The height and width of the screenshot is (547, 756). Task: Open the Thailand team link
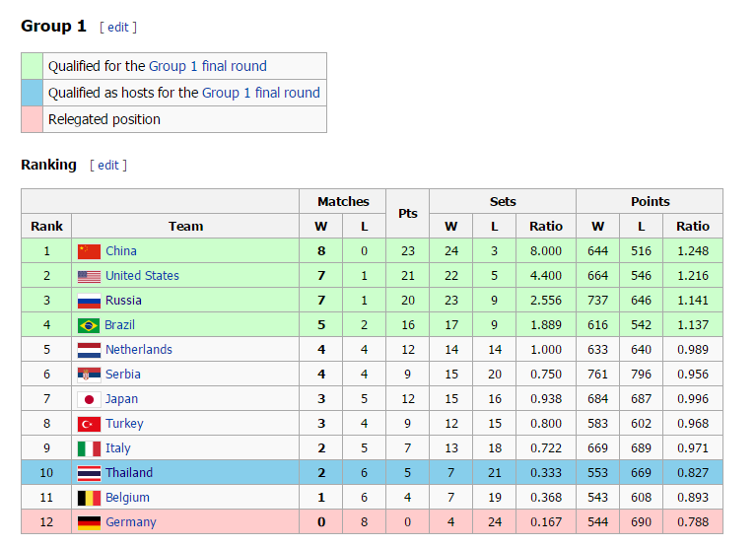pyautogui.click(x=129, y=473)
